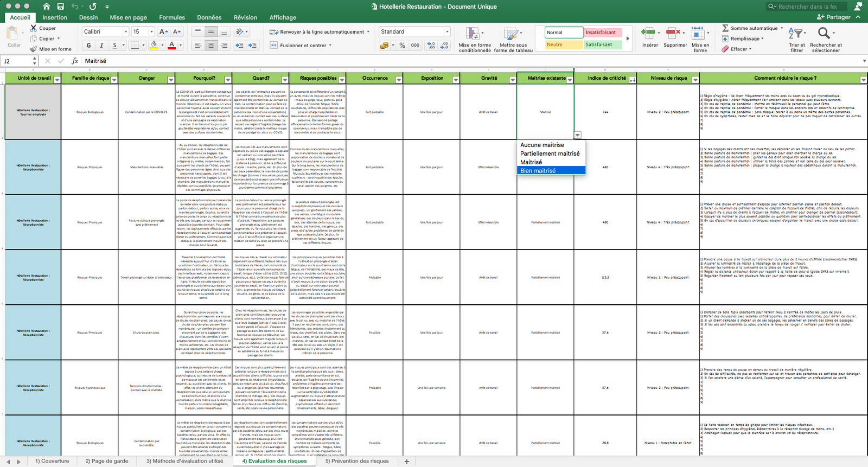The width and height of the screenshot is (868, 467).
Task: Select the '5) Prévention des risques' sheet
Action: [x=357, y=461]
